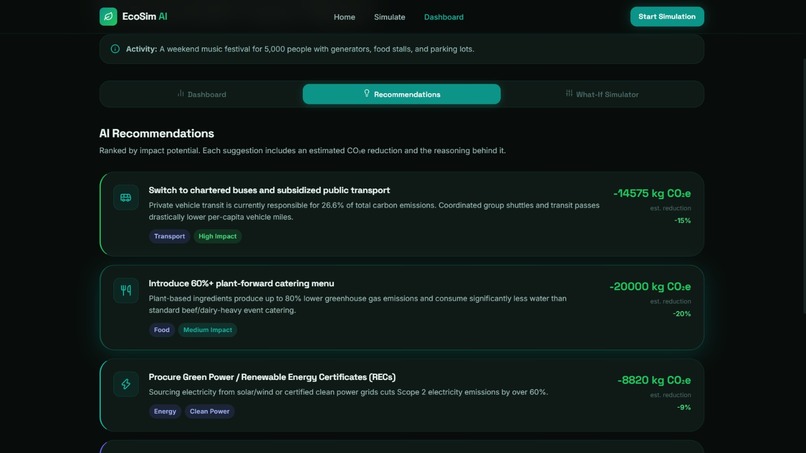The width and height of the screenshot is (806, 453).
Task: Open Dashboard in top navigation
Action: pyautogui.click(x=444, y=17)
